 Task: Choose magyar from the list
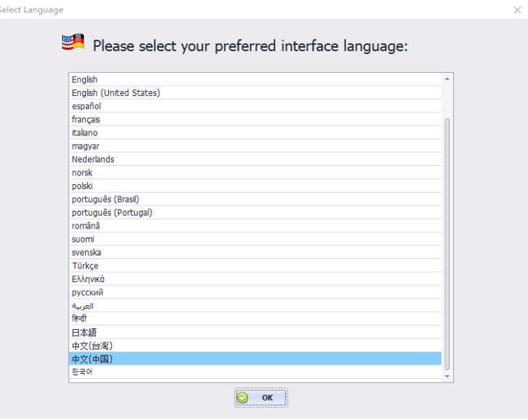255,146
